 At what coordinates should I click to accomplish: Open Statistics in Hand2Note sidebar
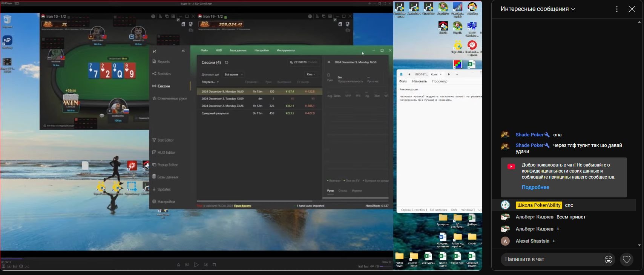(x=161, y=74)
